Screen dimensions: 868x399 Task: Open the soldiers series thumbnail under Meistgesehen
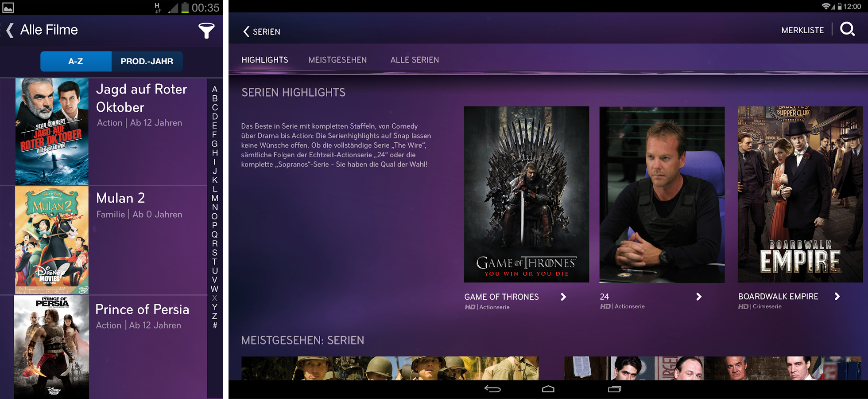tap(390, 368)
